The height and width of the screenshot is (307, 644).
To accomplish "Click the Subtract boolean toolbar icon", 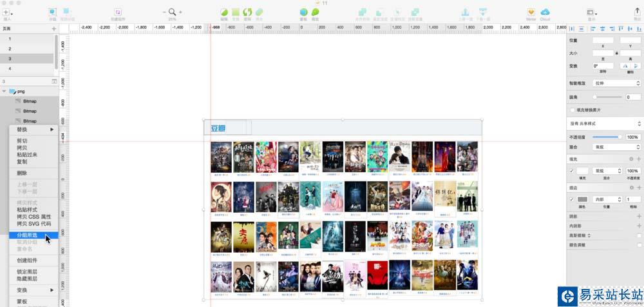I will tap(380, 12).
